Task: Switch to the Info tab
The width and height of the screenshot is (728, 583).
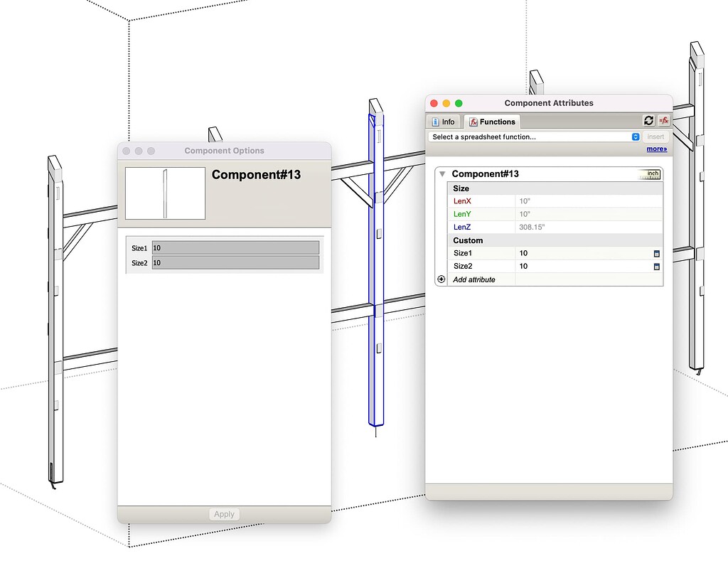Action: [444, 122]
